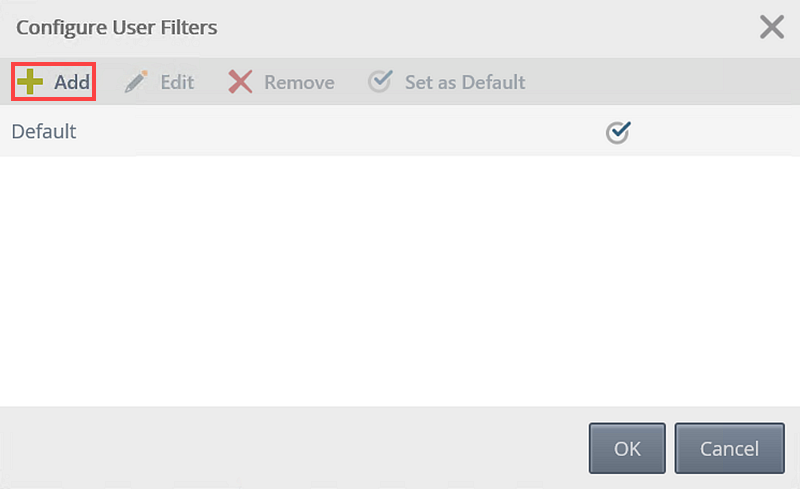Viewport: 800px width, 489px height.
Task: Click the Set as Default checkmark icon
Action: click(381, 81)
